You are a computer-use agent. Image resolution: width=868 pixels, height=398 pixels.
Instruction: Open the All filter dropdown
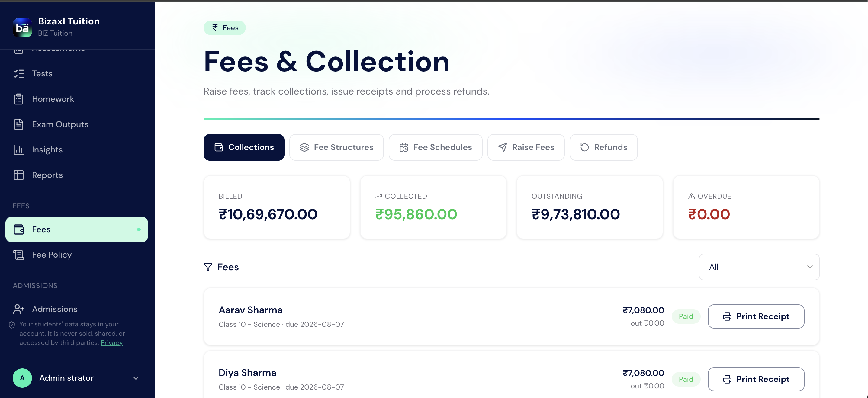(759, 267)
